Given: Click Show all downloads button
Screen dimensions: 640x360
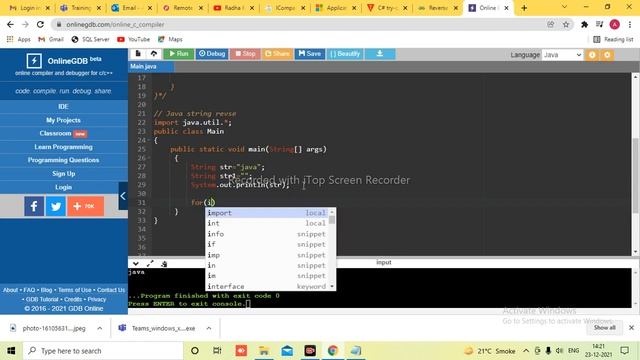Looking at the screenshot, I should [x=604, y=328].
